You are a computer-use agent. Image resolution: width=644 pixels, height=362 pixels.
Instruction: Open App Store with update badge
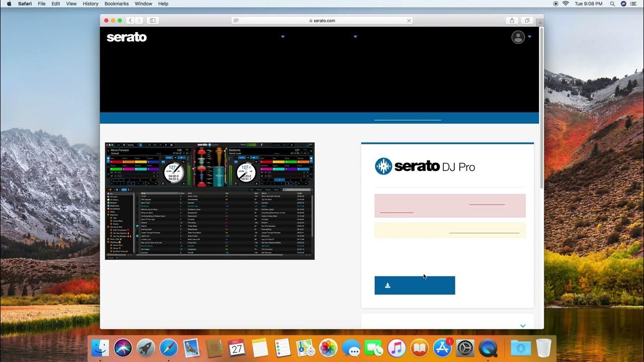[442, 348]
